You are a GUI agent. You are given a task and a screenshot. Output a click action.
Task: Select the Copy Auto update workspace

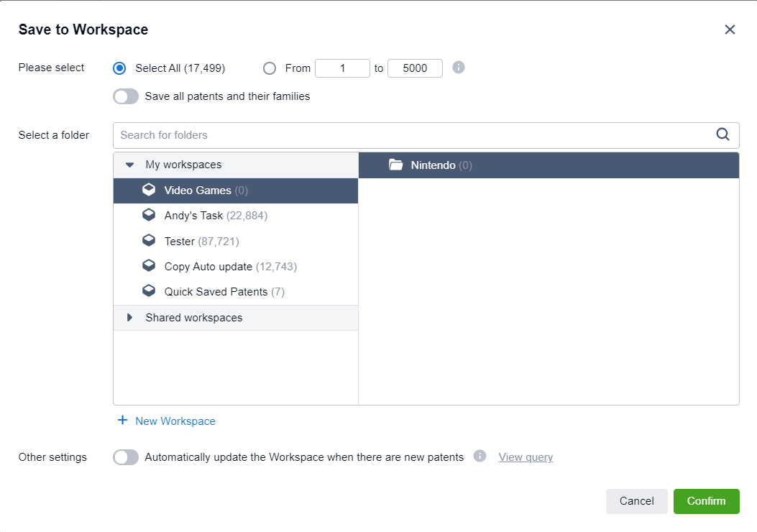coord(208,267)
